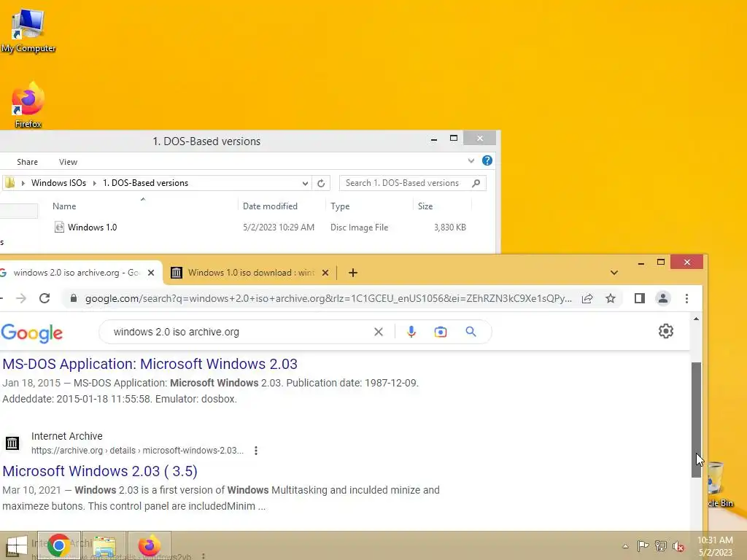
Task: Switch to the windows 2.0 iso Google tab
Action: point(76,273)
